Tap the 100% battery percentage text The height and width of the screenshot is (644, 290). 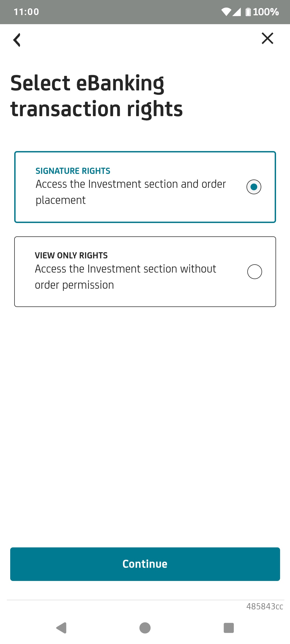266,12
